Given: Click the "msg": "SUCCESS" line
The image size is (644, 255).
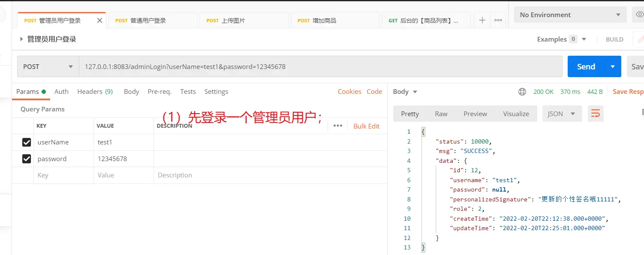Looking at the screenshot, I should coord(465,151).
